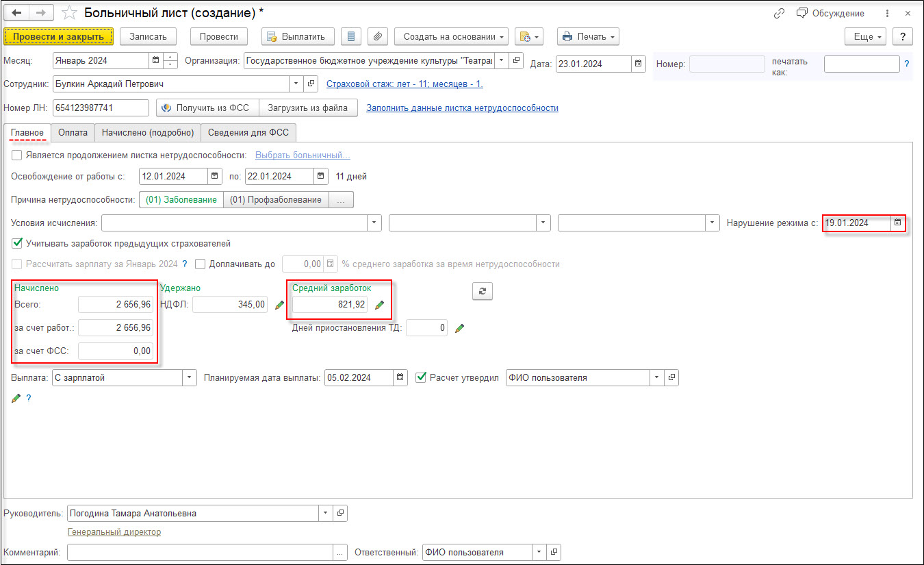This screenshot has width=924, height=565.
Task: Click the recalculate refresh button
Action: [483, 291]
